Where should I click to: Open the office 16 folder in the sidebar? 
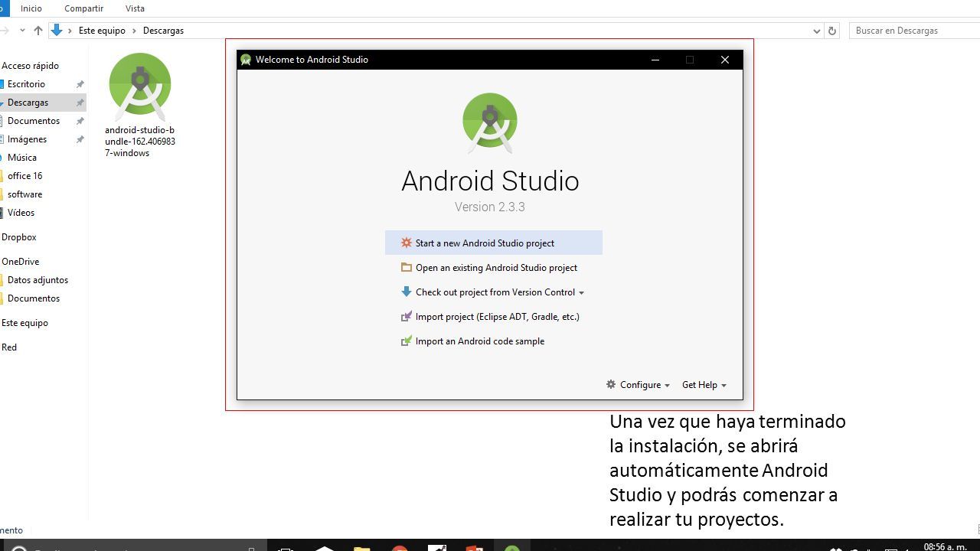click(25, 176)
